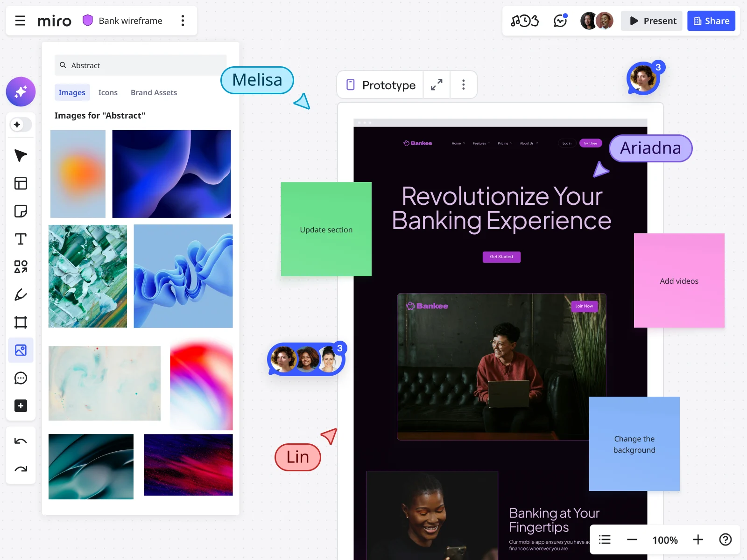Open the chat panel with notification

point(560,21)
